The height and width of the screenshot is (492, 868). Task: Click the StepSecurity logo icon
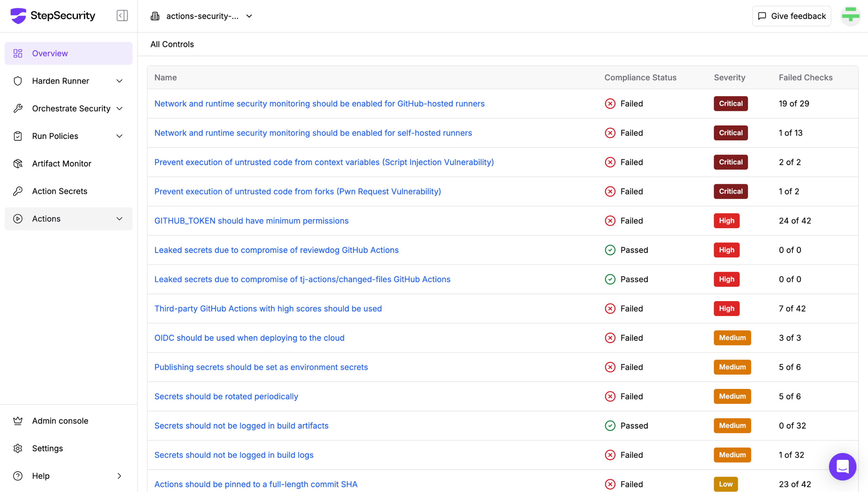pyautogui.click(x=18, y=16)
